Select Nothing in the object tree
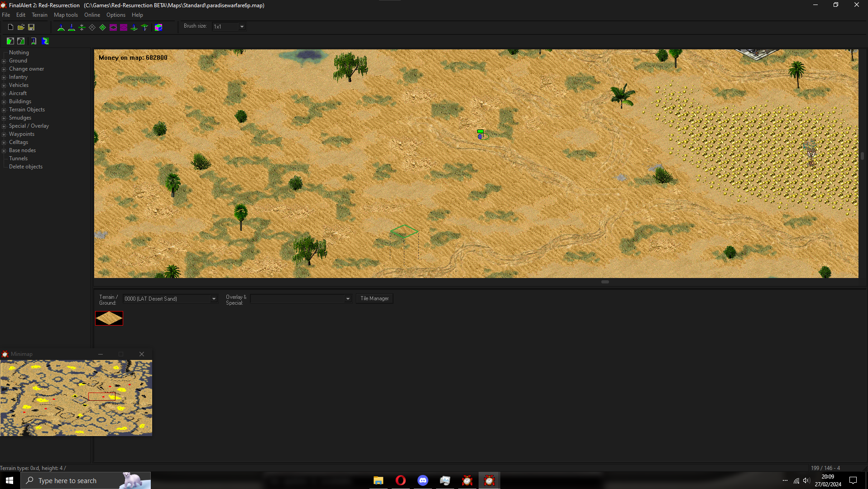Image resolution: width=868 pixels, height=489 pixels. 19,53
